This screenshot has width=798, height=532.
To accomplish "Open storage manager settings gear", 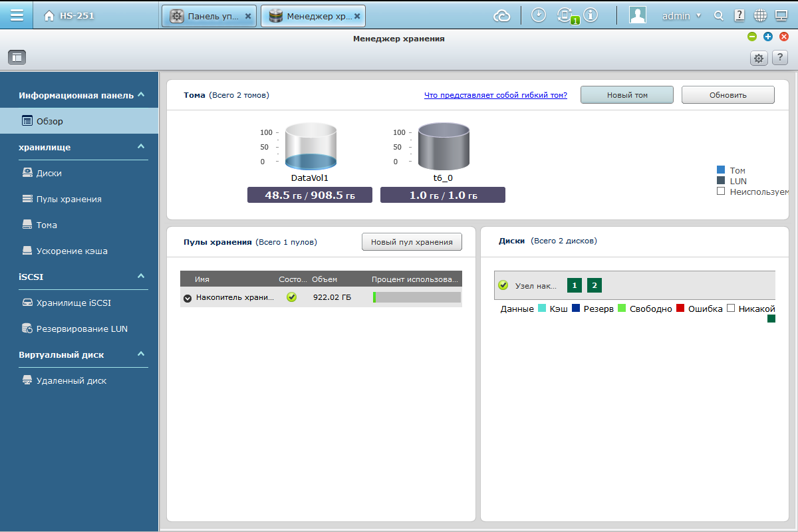I will (x=759, y=59).
